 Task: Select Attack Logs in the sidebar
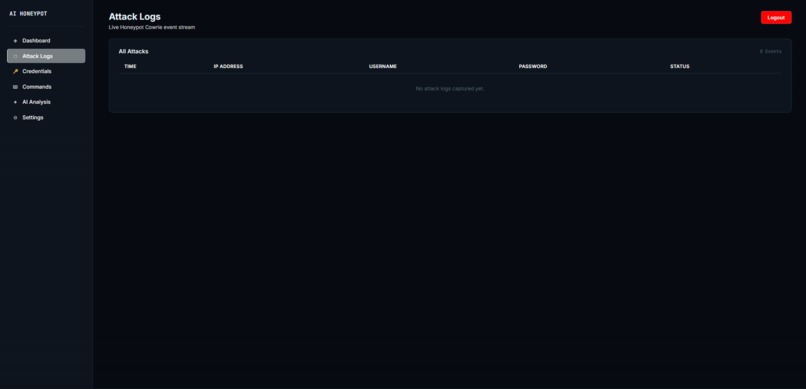tap(46, 56)
